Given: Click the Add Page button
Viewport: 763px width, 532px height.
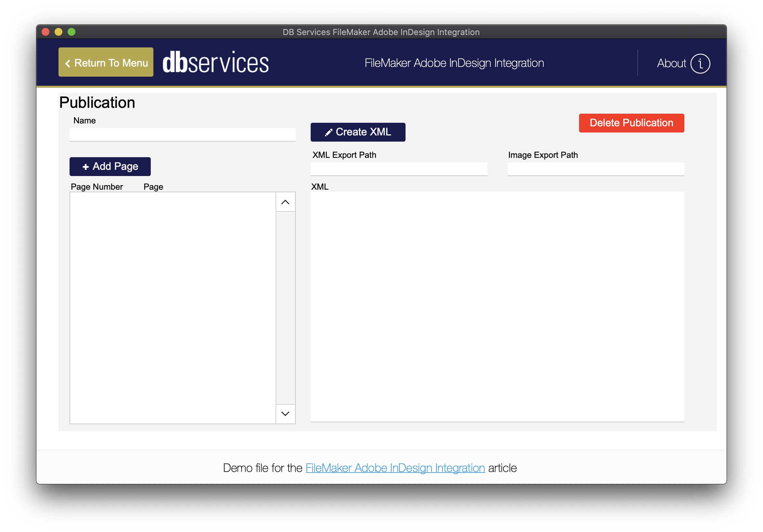Looking at the screenshot, I should pyautogui.click(x=110, y=166).
